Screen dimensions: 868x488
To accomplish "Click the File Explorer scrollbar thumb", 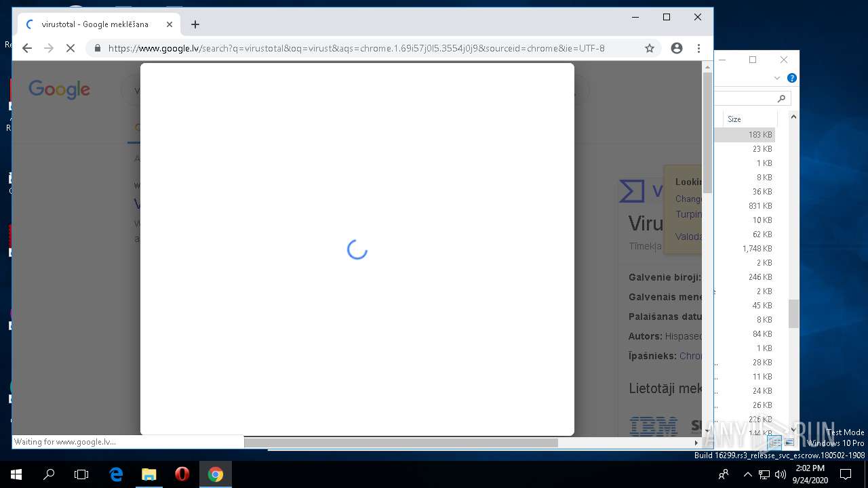I will tap(793, 314).
